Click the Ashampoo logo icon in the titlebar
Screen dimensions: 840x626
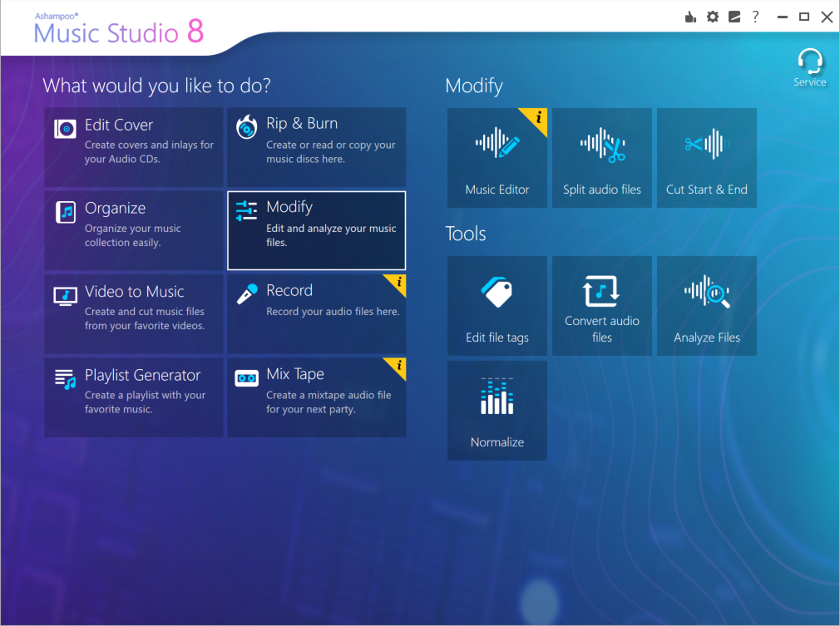tap(734, 16)
